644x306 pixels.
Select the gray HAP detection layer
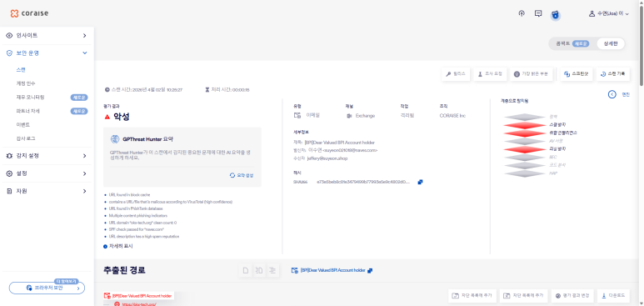[525, 173]
